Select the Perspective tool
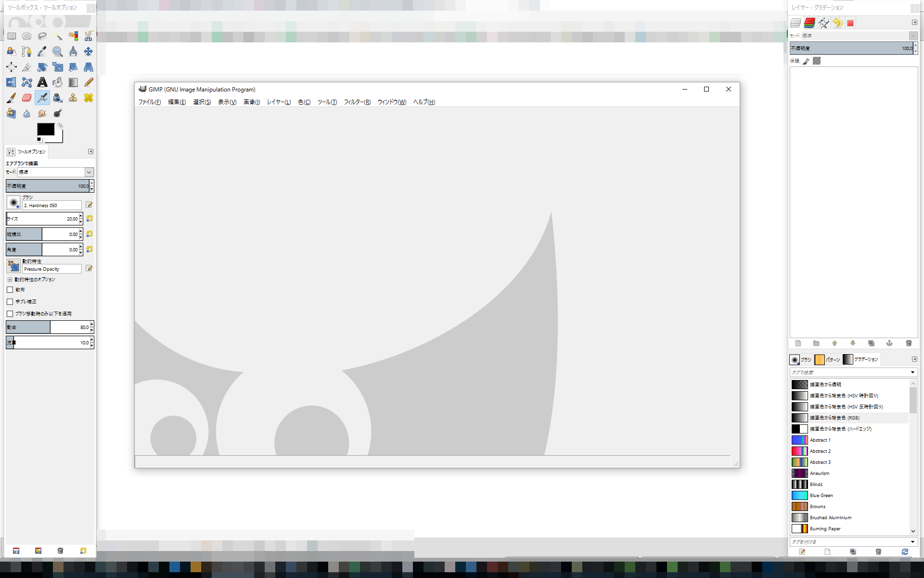Image resolution: width=924 pixels, height=578 pixels. (x=89, y=67)
